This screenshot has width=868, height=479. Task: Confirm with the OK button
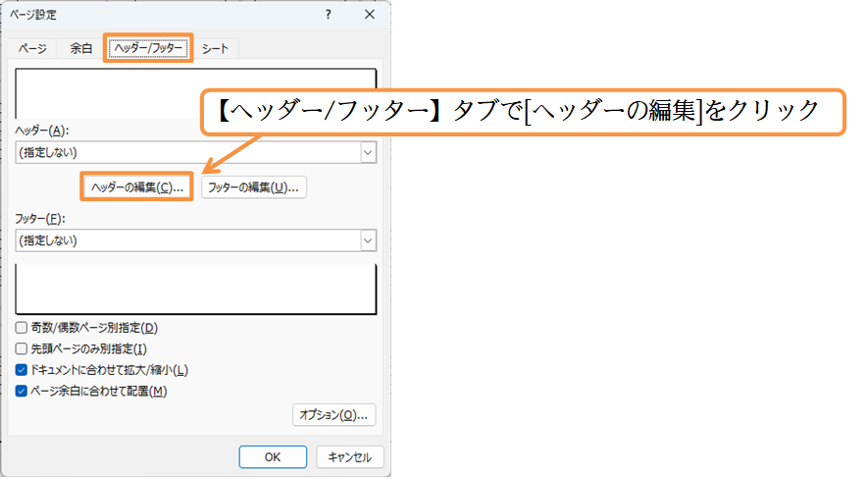273,456
